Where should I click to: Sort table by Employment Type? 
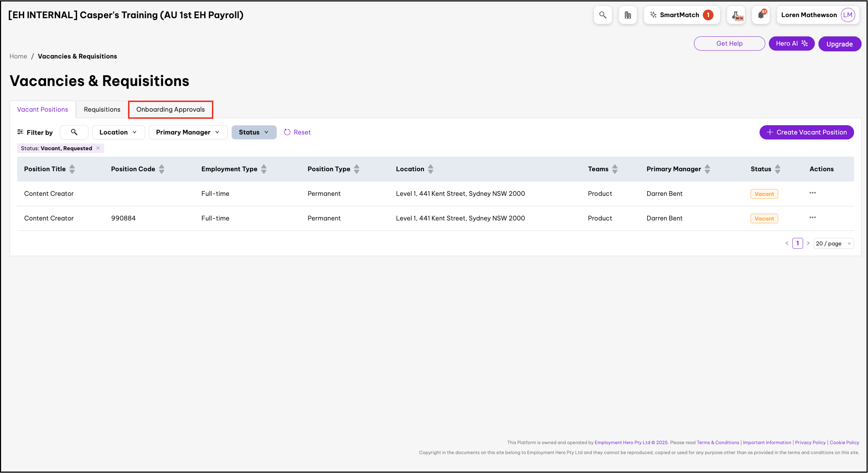[x=264, y=169]
